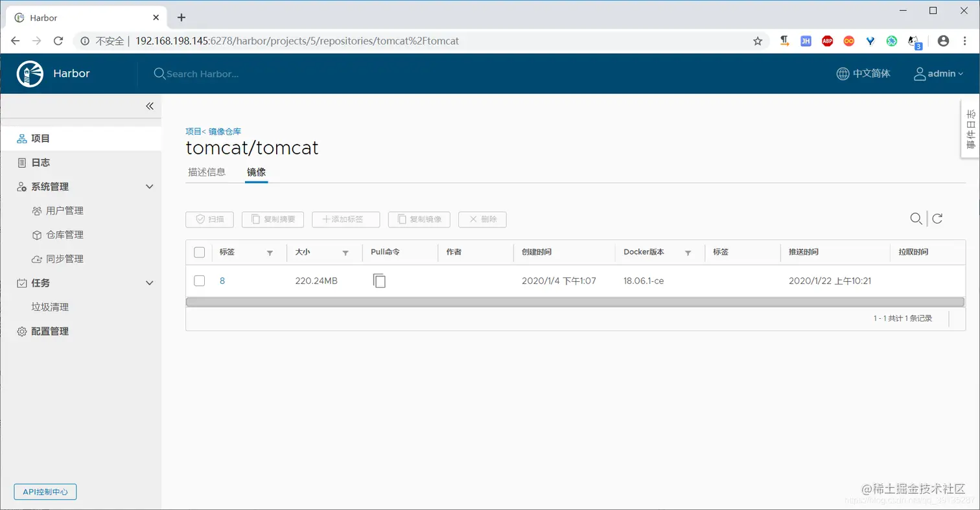Screen dimensions: 980x510
Task: Click the 添加标签 button
Action: pyautogui.click(x=345, y=219)
